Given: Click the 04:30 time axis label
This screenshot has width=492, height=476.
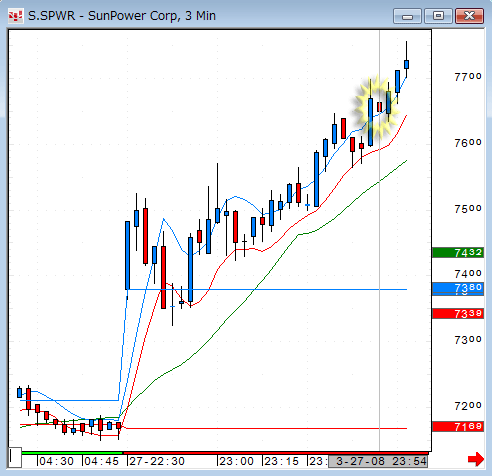Looking at the screenshot, I should click(x=56, y=461).
